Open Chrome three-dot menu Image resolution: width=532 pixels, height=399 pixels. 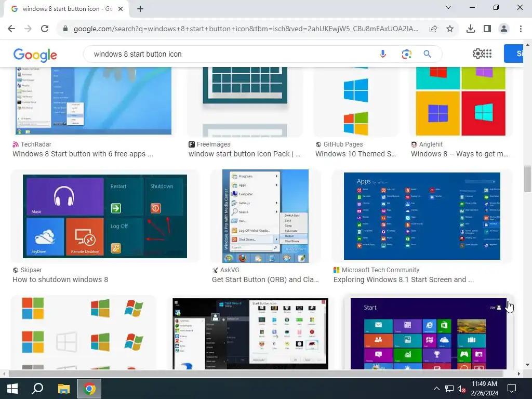(x=521, y=29)
